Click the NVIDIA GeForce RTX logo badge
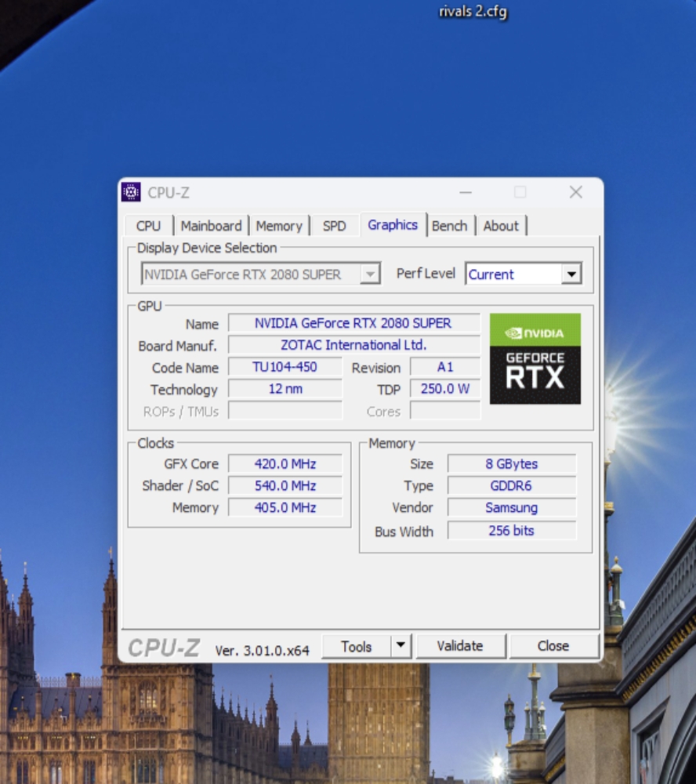The image size is (696, 784). pos(535,358)
